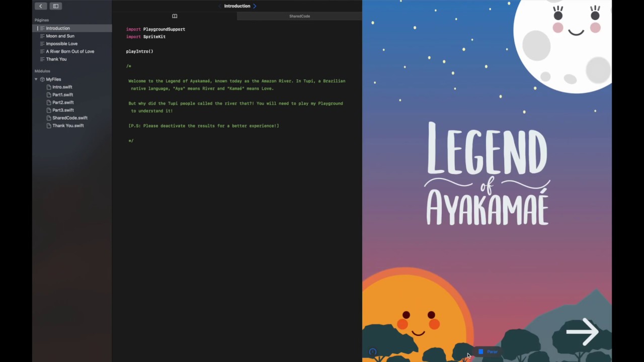This screenshot has height=362, width=644.
Task: Open Part3.swift file
Action: click(72, 110)
